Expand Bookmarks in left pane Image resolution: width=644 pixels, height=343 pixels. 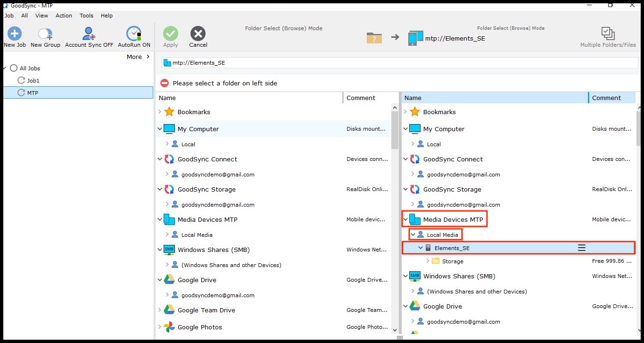pyautogui.click(x=160, y=112)
